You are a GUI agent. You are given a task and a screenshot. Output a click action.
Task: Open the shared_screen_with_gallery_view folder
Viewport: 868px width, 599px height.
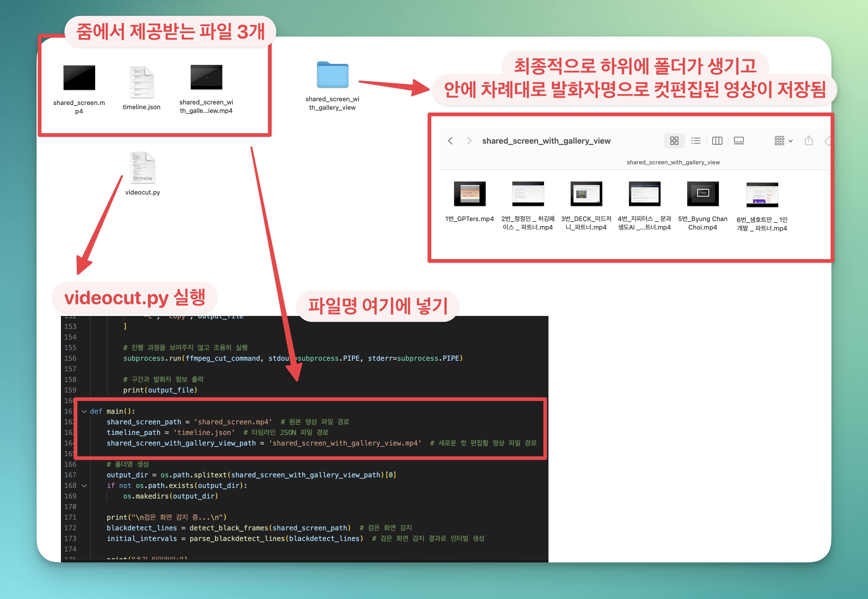[x=332, y=75]
